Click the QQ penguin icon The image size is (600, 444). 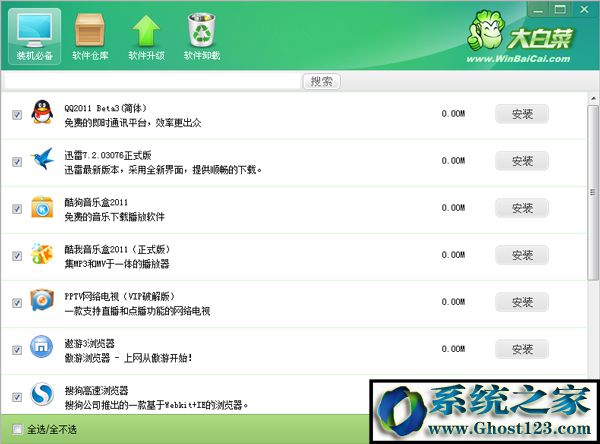pyautogui.click(x=42, y=111)
